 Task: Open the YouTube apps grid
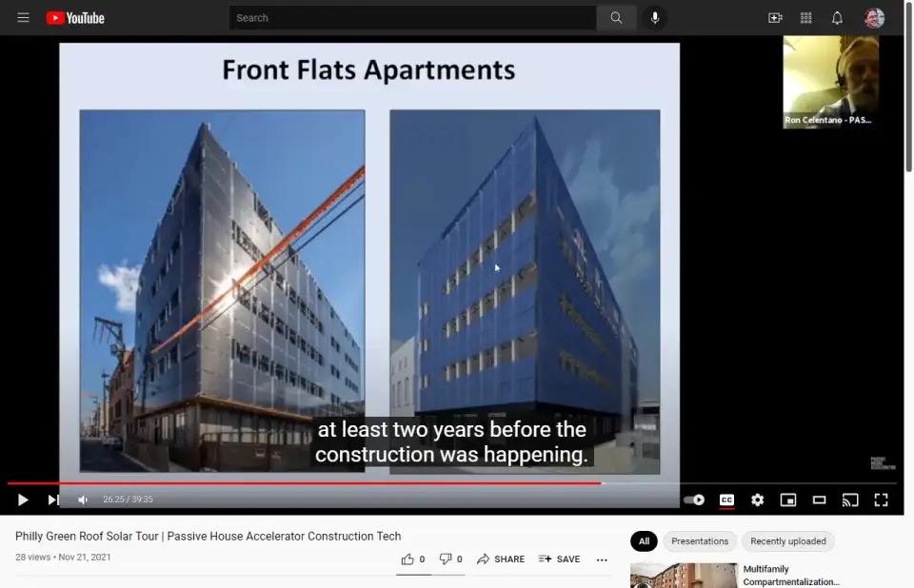click(x=806, y=18)
